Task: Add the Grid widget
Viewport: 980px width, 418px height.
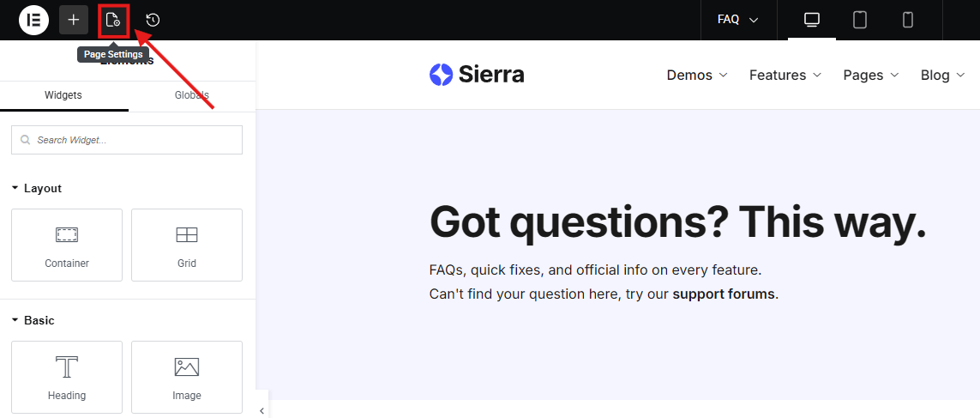Action: [187, 245]
